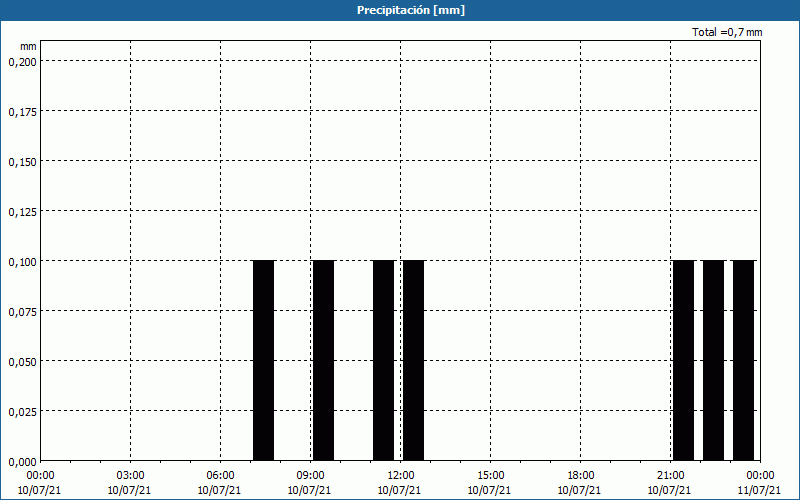This screenshot has width=800, height=500.
Task: Select the bar just after 21:00
Action: [684, 360]
